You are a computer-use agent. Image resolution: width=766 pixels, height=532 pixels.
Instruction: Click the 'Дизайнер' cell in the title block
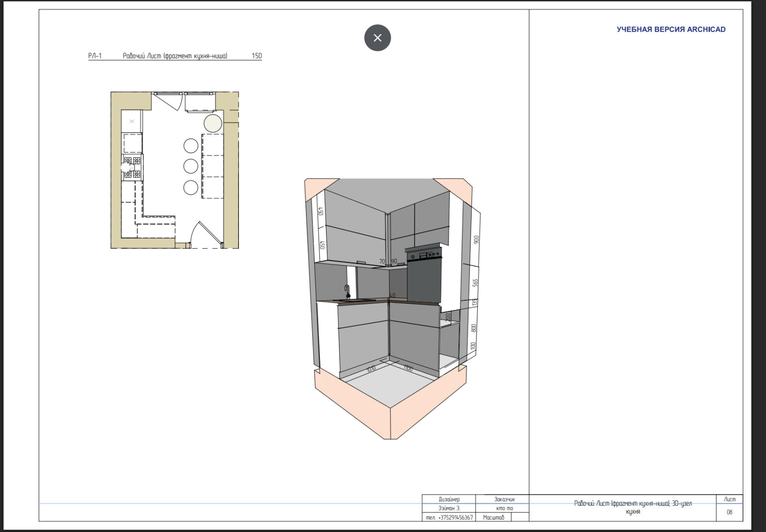(x=449, y=499)
